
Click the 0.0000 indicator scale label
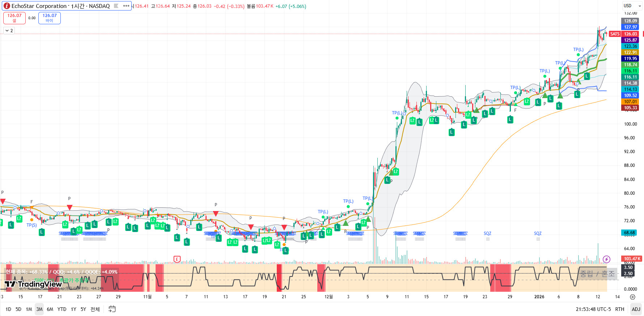[630, 289]
